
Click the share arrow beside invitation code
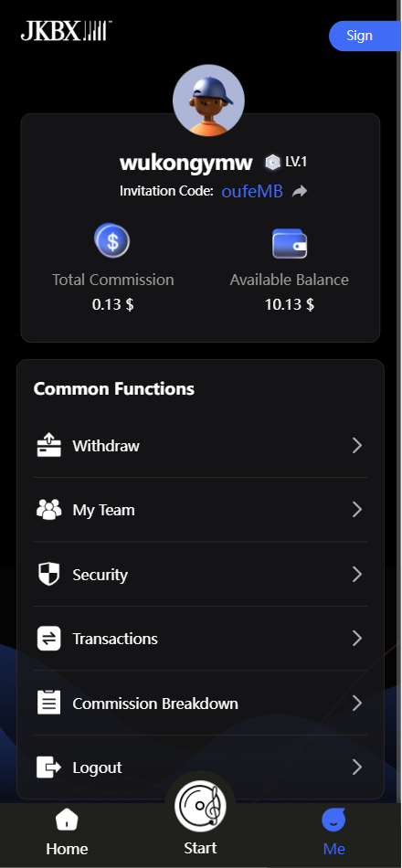[300, 192]
